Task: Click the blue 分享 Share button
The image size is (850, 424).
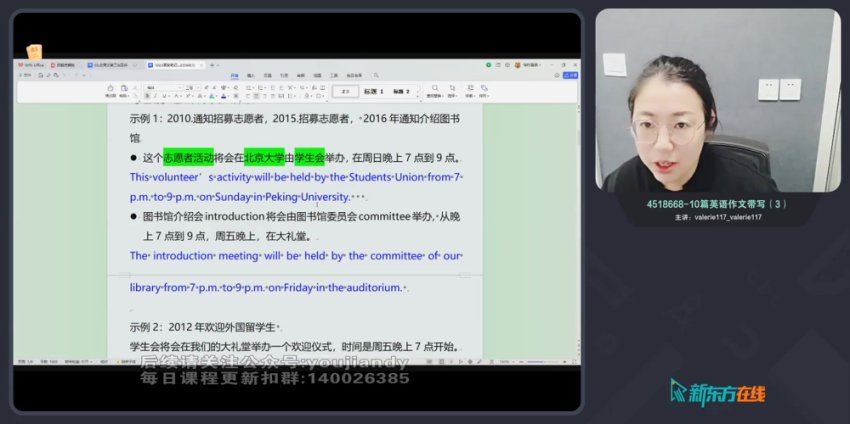Action: click(x=570, y=75)
